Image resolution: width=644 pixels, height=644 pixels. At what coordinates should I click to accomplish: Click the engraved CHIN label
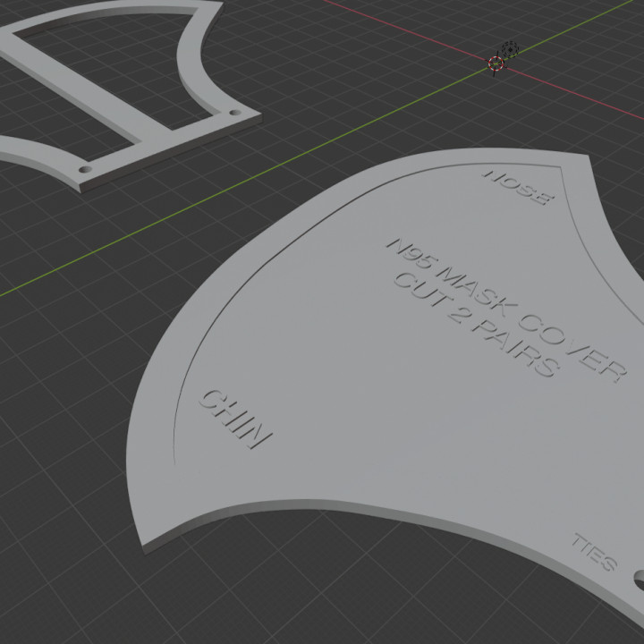coord(234,418)
